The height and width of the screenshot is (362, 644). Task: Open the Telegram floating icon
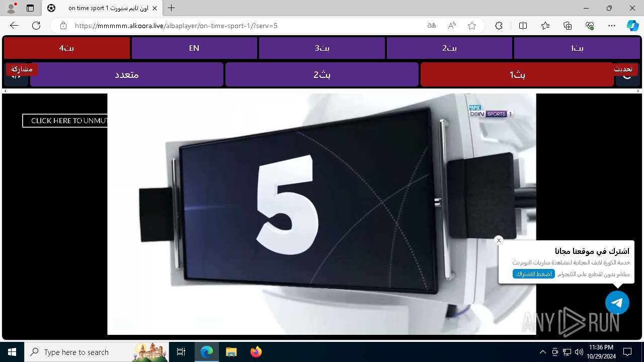coord(617,303)
